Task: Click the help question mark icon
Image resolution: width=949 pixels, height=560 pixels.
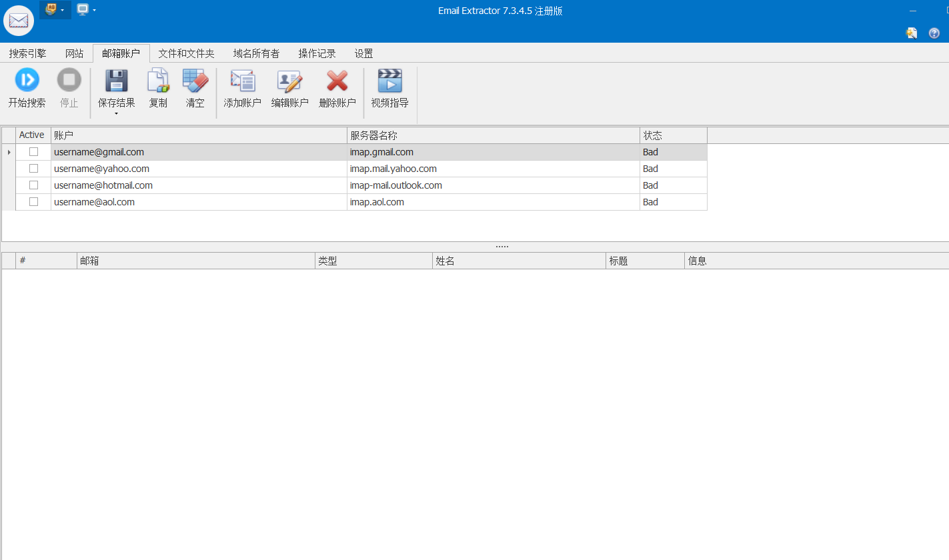Action: tap(933, 33)
